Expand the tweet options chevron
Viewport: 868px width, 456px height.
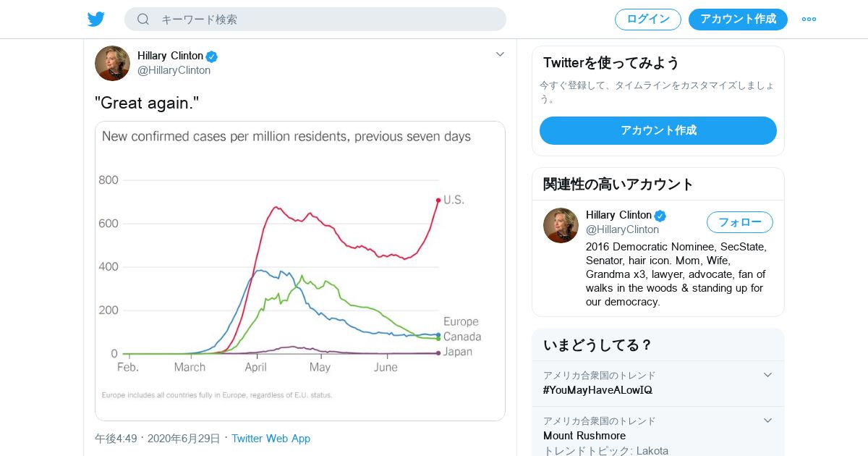(500, 54)
